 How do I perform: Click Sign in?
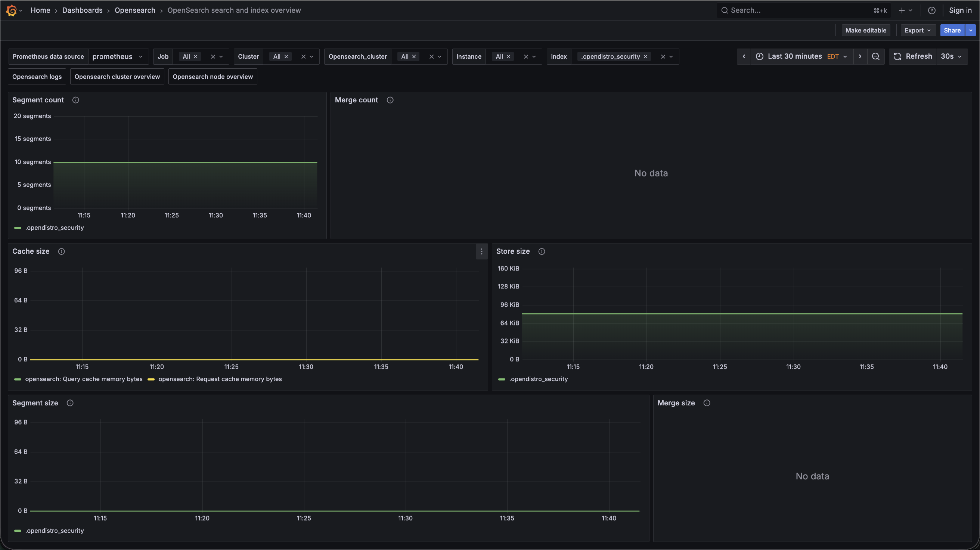960,10
